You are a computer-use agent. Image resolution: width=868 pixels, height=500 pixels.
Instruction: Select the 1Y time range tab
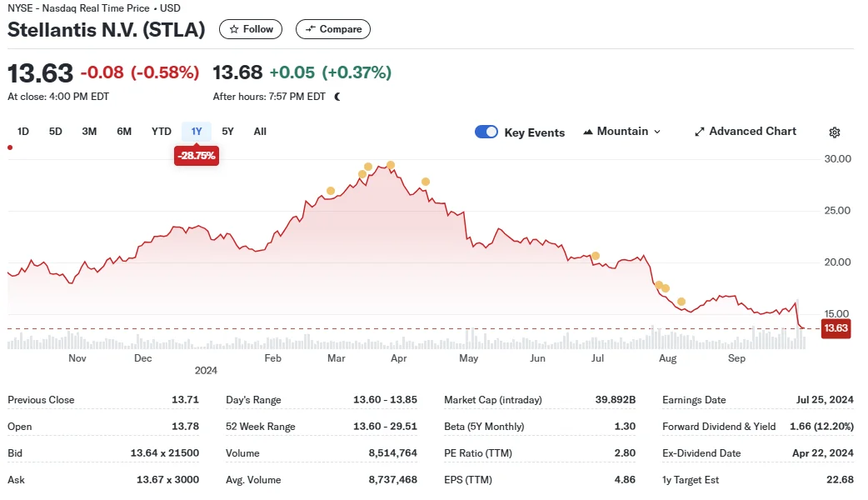pyautogui.click(x=197, y=131)
